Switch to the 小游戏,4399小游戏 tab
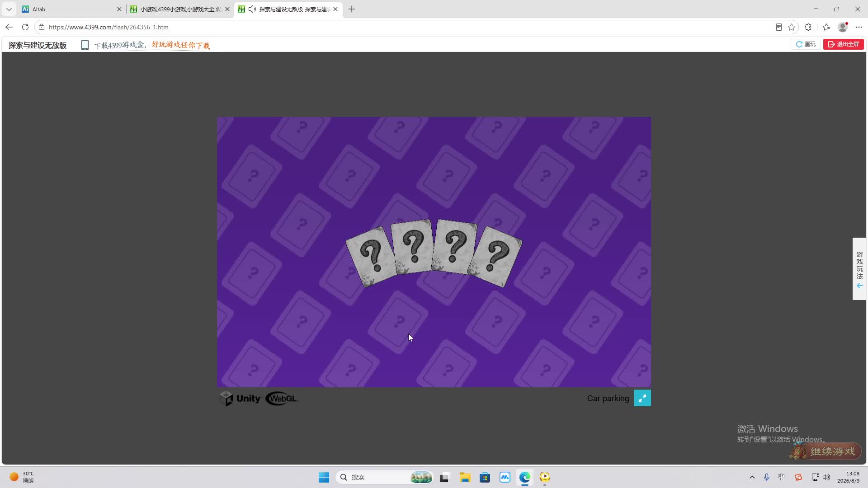 click(x=180, y=9)
